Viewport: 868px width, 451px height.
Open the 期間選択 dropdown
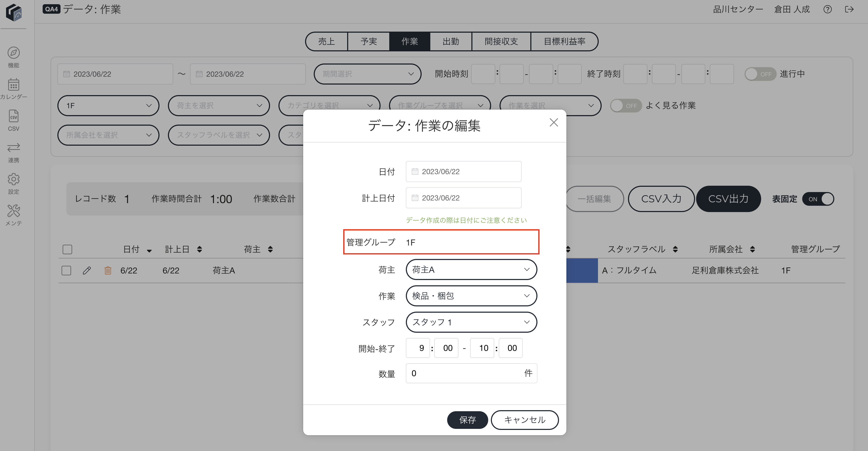367,74
